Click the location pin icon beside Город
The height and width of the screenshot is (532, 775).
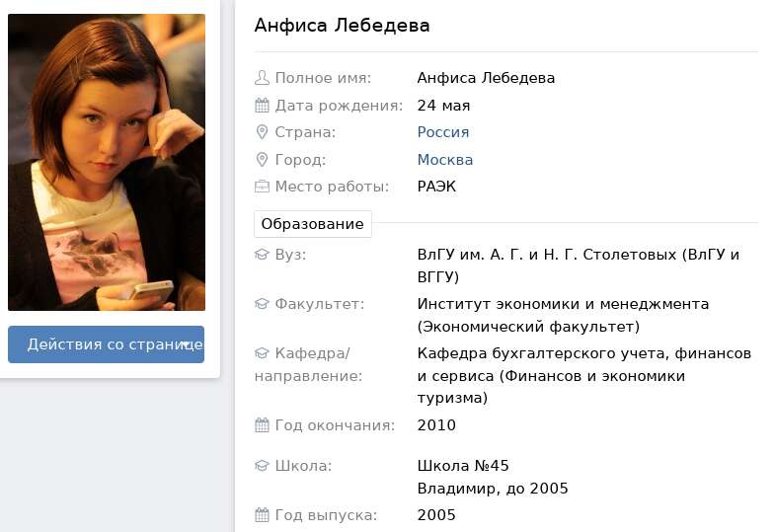[262, 160]
